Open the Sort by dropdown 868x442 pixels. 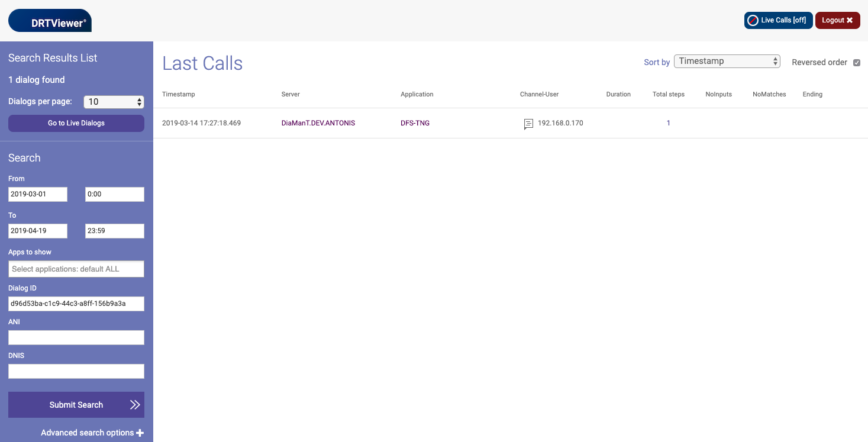click(x=727, y=60)
